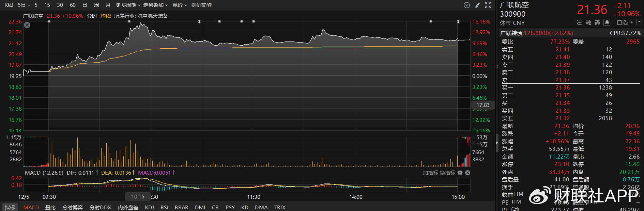Expand chart to fullscreen with arrows icon
This screenshot has height=211, width=644.
(488, 5)
